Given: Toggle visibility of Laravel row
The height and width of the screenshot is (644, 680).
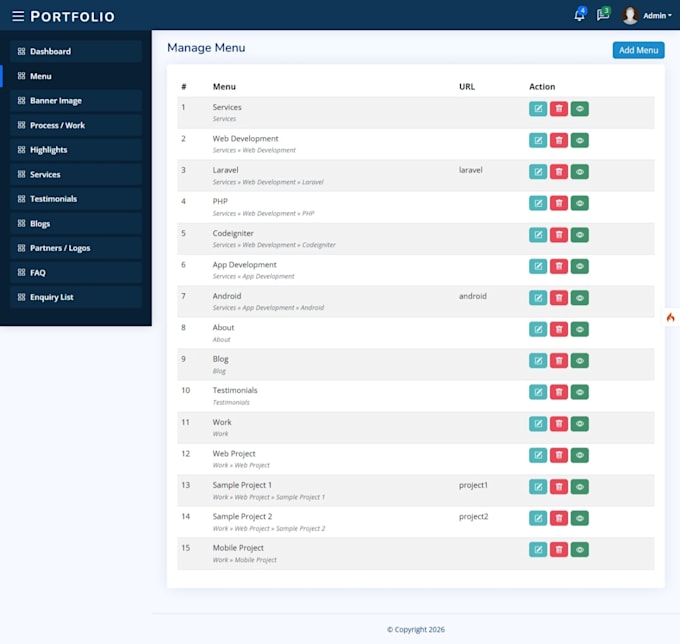Looking at the screenshot, I should pos(579,172).
